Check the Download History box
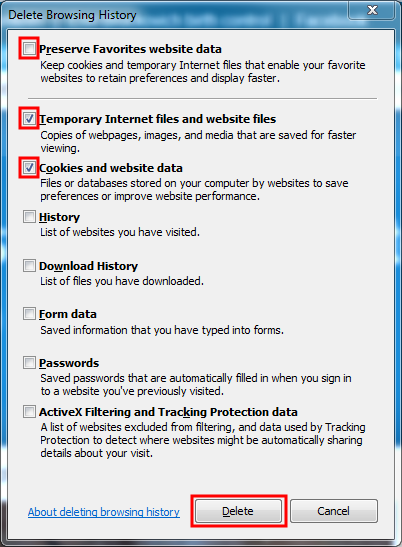Screen dimensions: 402x547 [29, 265]
